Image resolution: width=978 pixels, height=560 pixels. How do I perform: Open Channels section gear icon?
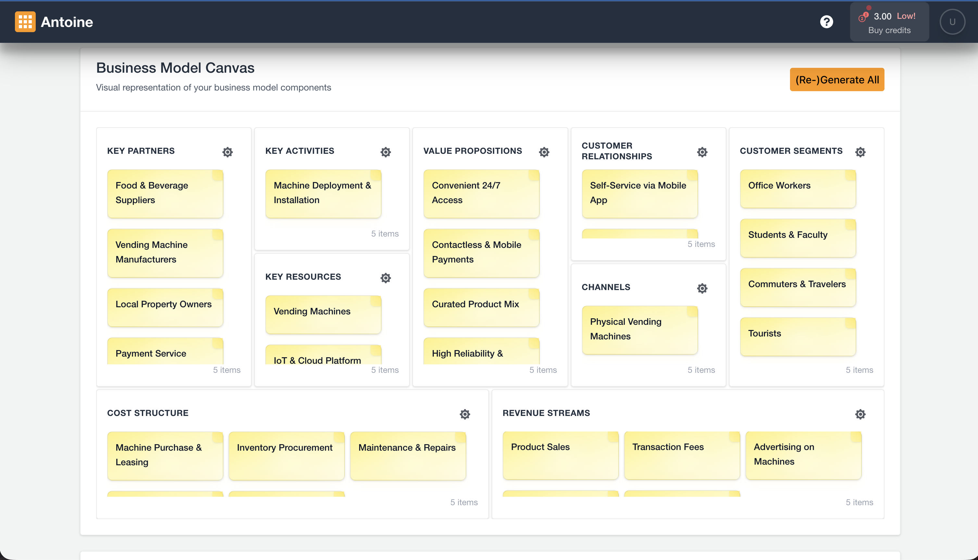click(x=702, y=288)
